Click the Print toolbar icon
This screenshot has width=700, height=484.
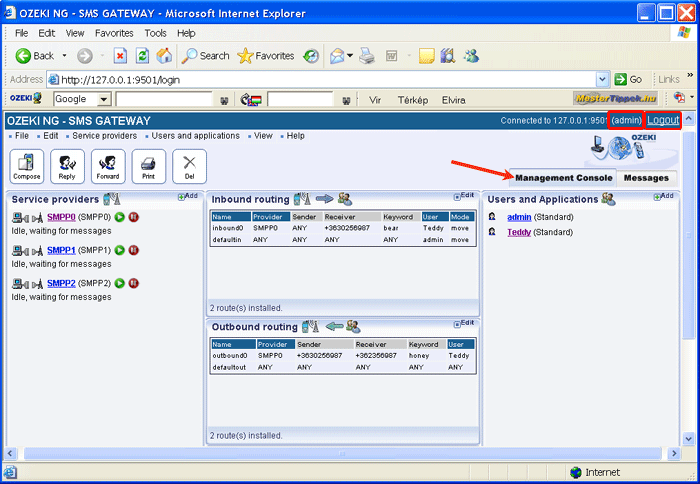149,165
